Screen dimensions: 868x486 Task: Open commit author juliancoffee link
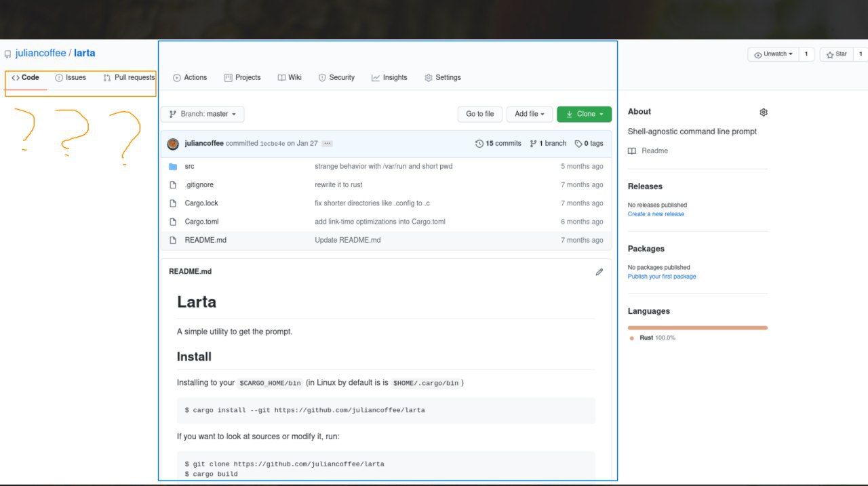point(204,144)
